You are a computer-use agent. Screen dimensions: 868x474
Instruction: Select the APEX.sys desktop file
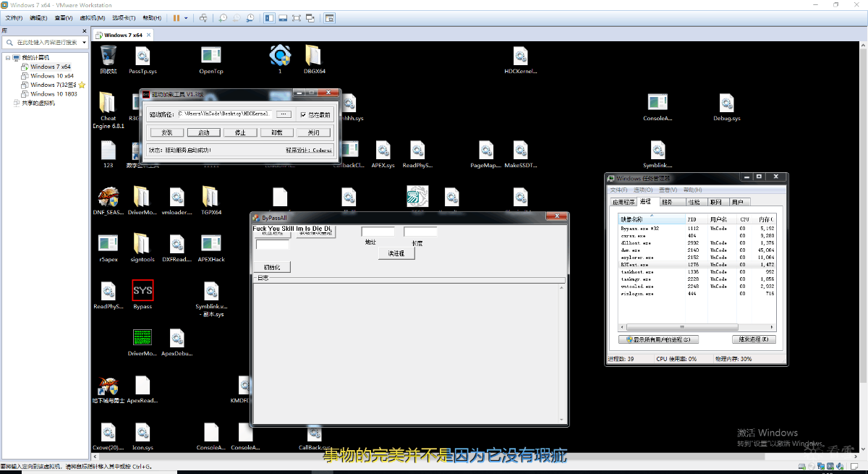pyautogui.click(x=383, y=154)
